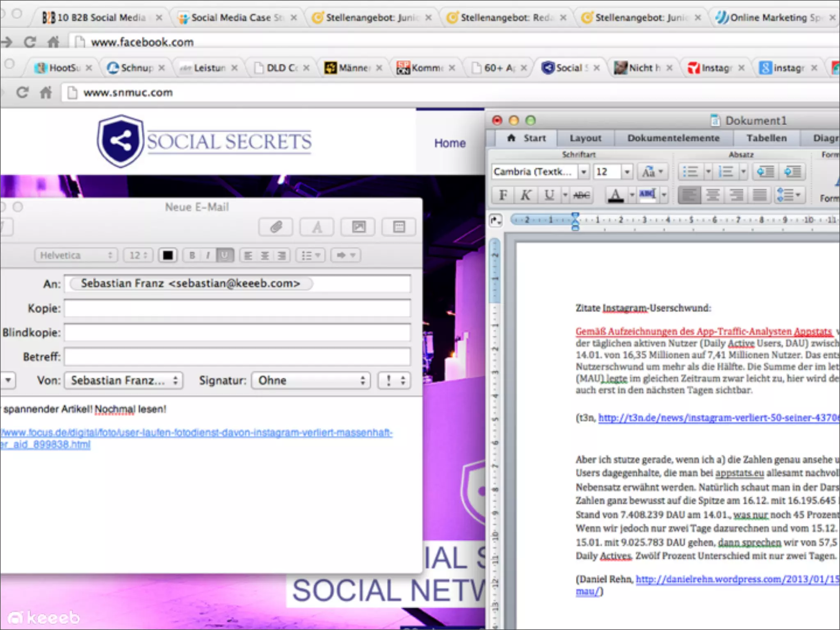Click the photo browser icon in Mail

pyautogui.click(x=358, y=227)
